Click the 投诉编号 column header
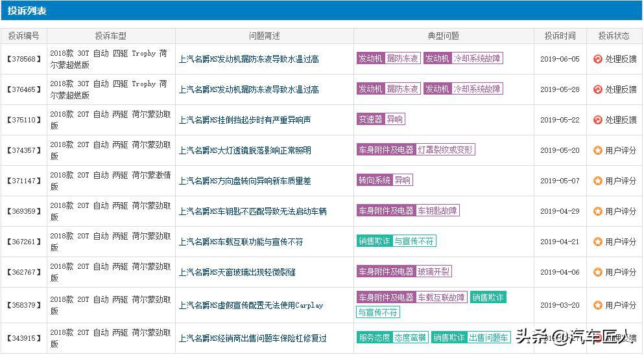The height and width of the screenshot is (355, 644). point(24,36)
